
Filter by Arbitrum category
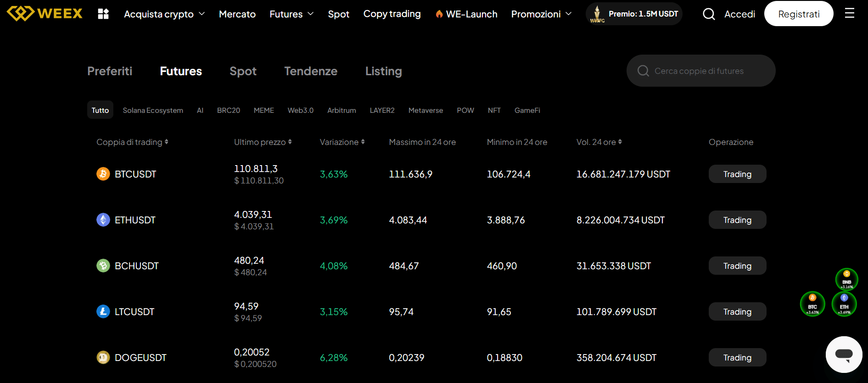tap(342, 110)
